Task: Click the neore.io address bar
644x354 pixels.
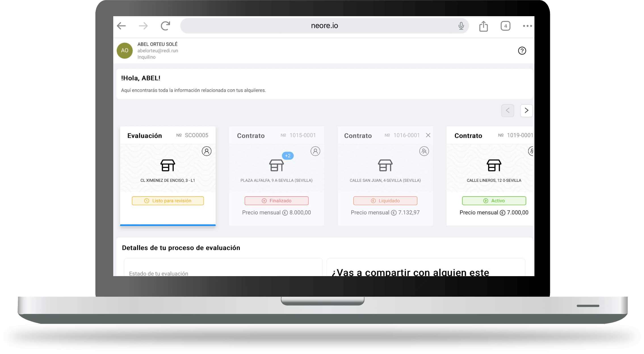Action: 324,26
